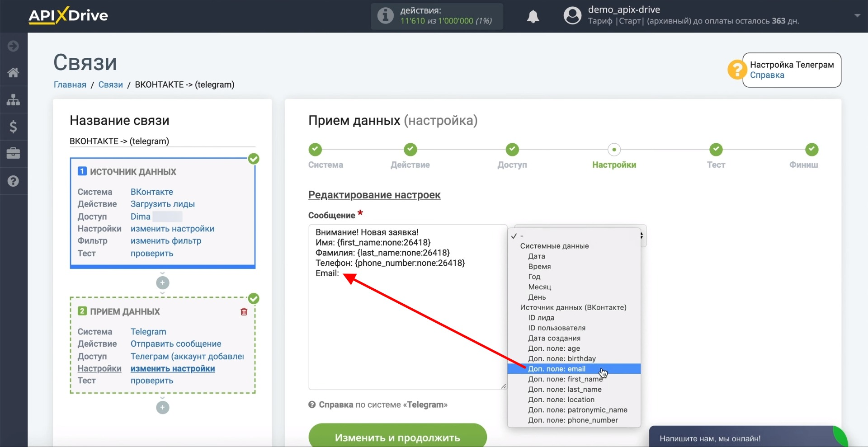Screen dimensions: 868x447
Task: Click variable dropdown arrows
Action: pyautogui.click(x=642, y=235)
